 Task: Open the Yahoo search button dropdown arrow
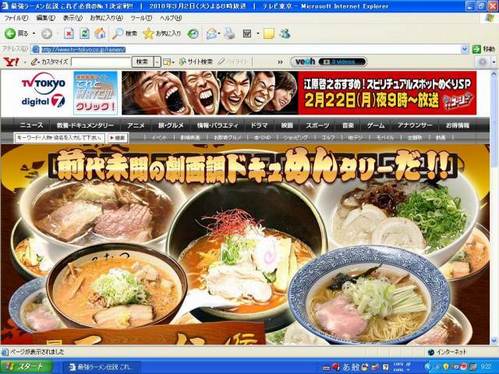click(x=157, y=62)
